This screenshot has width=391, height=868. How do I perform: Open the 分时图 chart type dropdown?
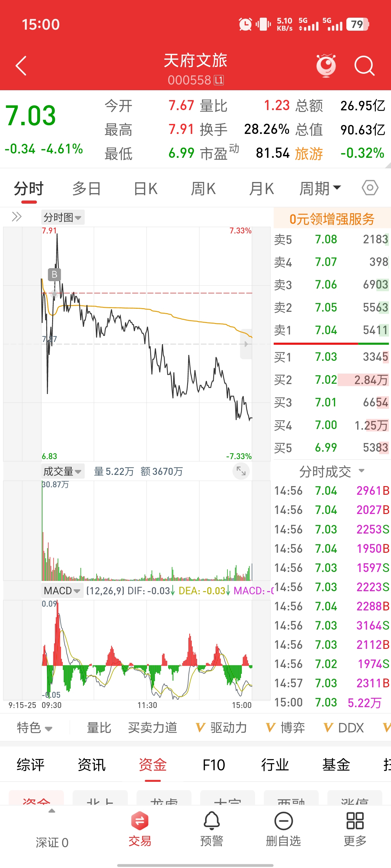63,217
